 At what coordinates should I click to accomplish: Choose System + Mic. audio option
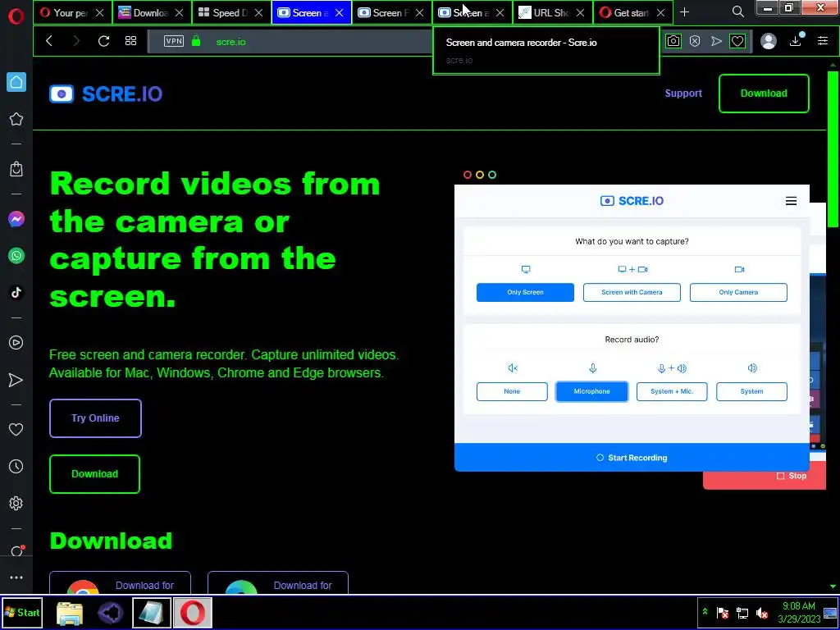click(672, 391)
